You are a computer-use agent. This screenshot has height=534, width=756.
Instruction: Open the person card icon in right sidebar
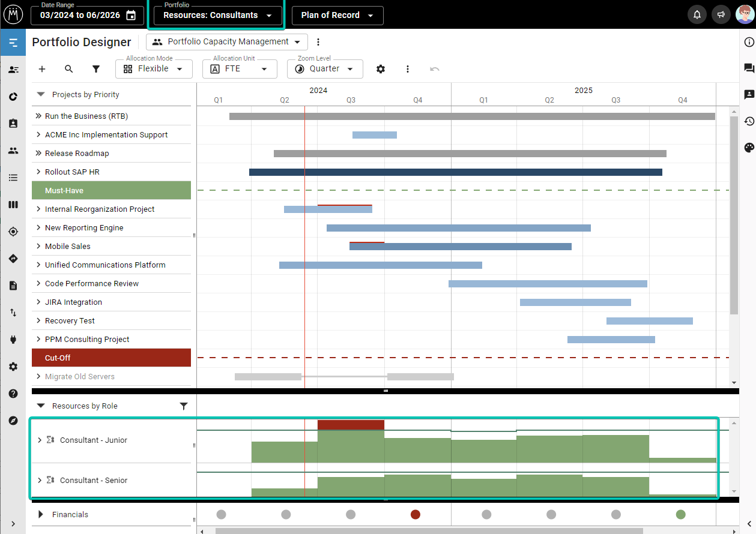[749, 95]
